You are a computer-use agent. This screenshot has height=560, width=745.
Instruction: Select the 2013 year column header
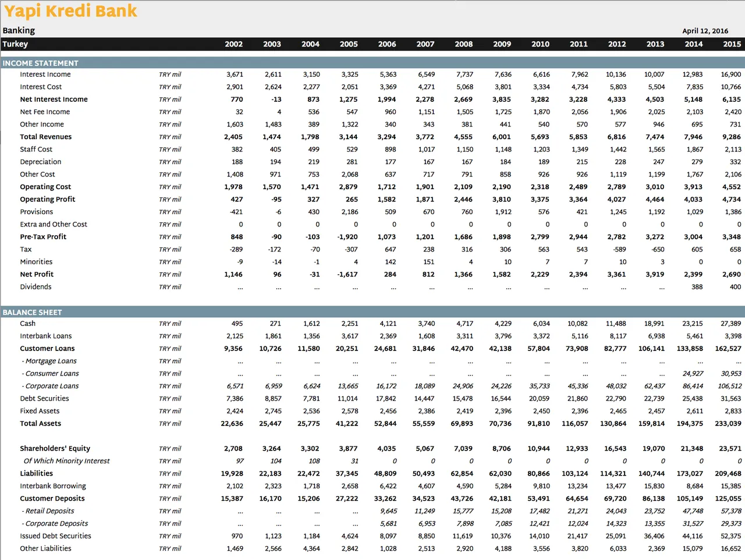(x=655, y=44)
